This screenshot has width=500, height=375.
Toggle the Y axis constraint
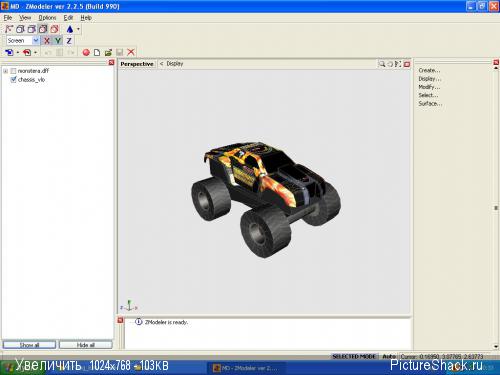pos(58,41)
